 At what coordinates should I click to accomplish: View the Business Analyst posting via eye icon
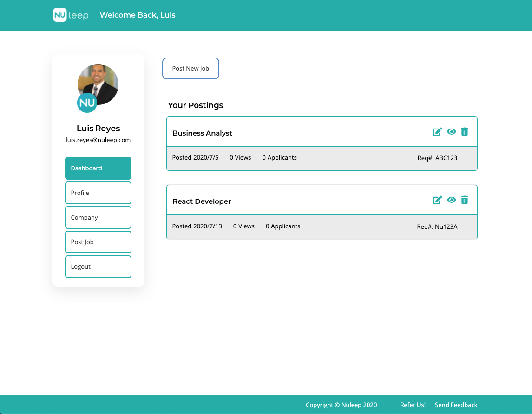tap(451, 132)
